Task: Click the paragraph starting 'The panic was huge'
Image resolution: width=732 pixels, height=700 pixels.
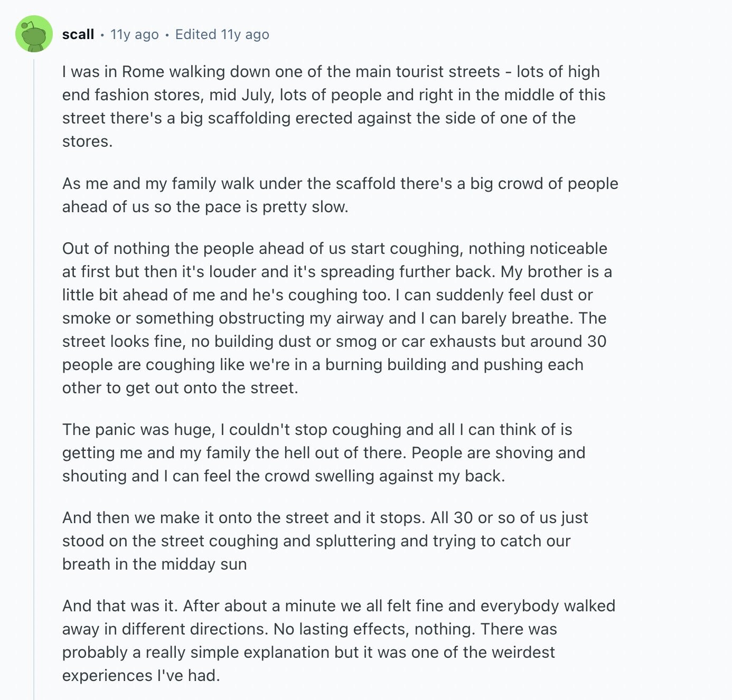Action: tap(324, 452)
